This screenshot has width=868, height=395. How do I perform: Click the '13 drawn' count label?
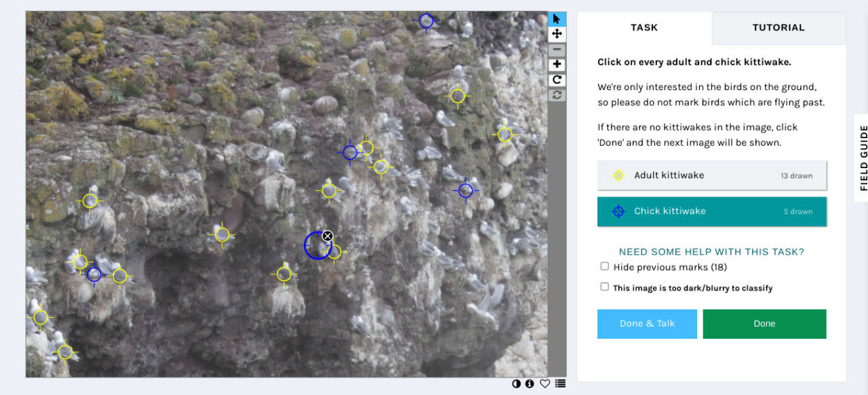coord(796,175)
